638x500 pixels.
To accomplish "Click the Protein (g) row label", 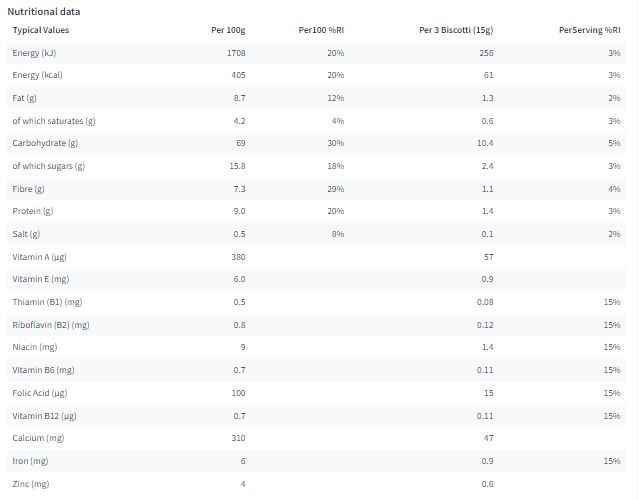I will click(33, 211).
